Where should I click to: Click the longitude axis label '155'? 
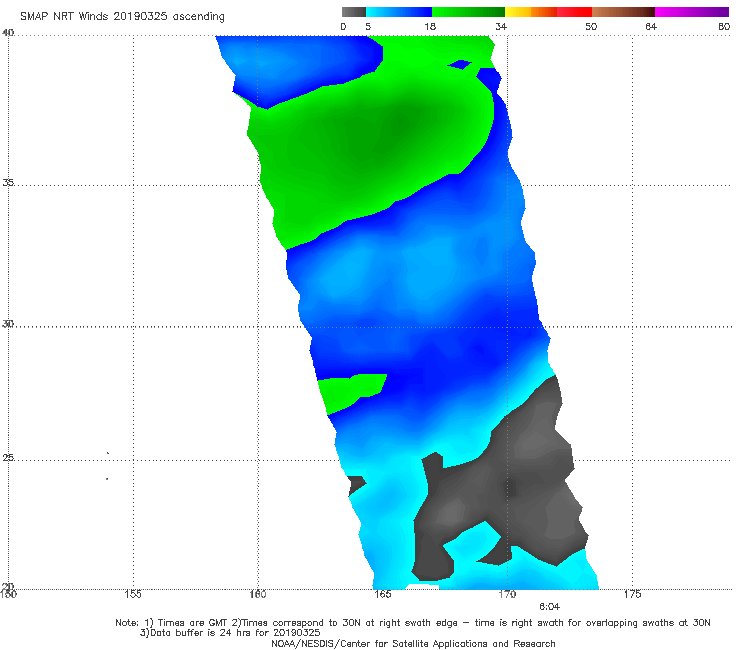click(x=133, y=594)
